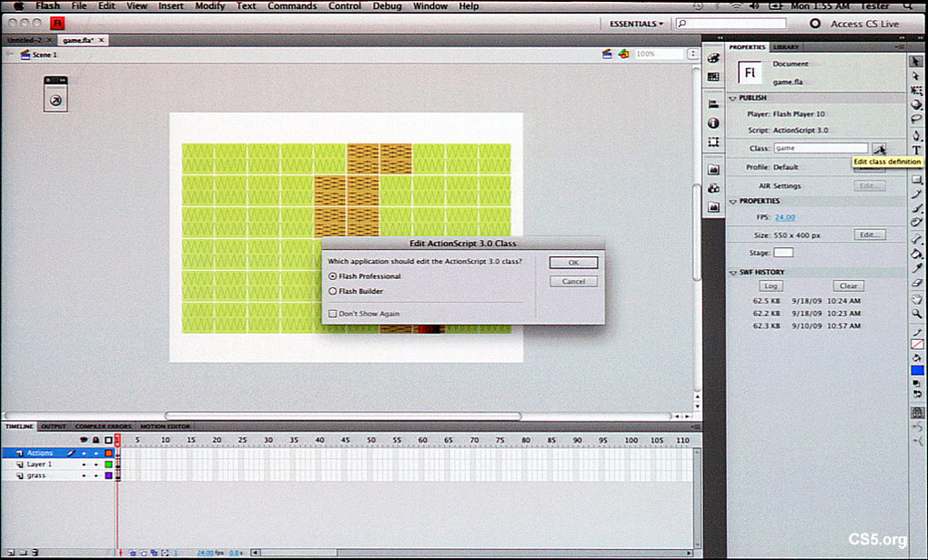Select the Pen tool
The image size is (928, 560).
[916, 135]
